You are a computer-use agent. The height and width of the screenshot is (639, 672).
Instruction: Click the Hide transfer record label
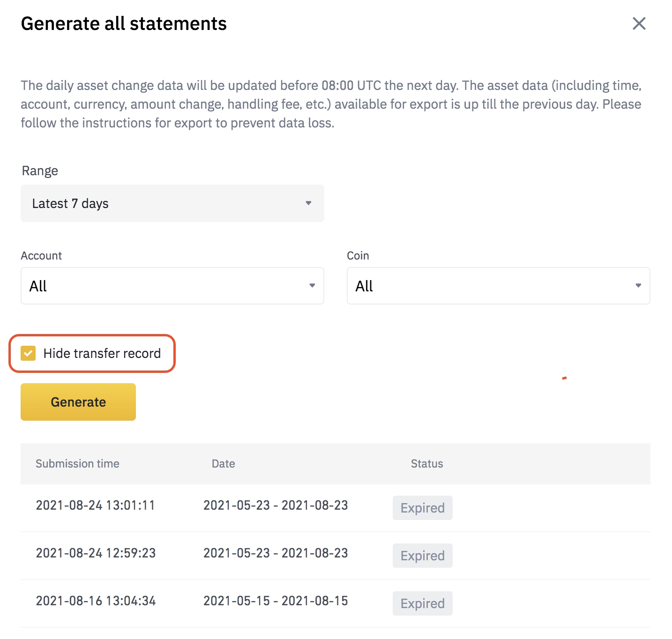tap(102, 353)
